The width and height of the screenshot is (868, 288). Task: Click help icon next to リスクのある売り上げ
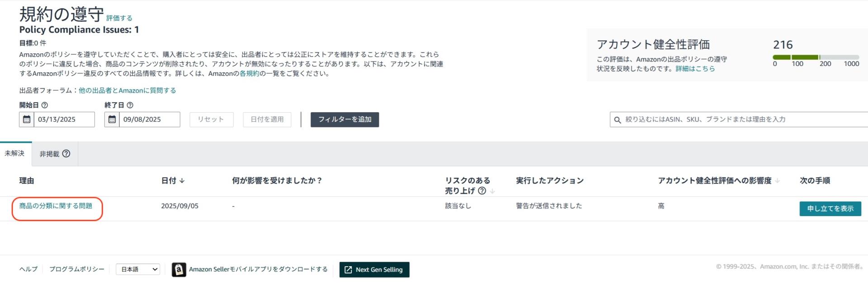482,191
